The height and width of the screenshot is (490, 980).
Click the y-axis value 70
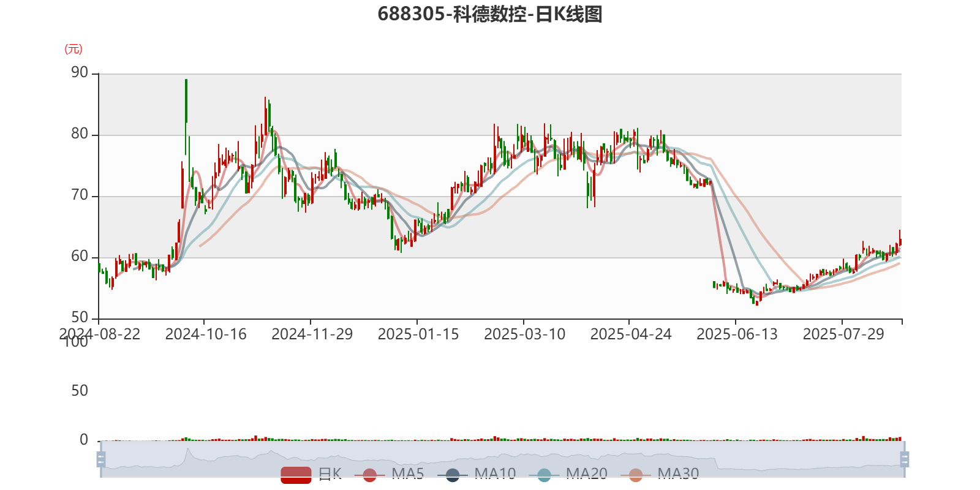click(x=80, y=195)
